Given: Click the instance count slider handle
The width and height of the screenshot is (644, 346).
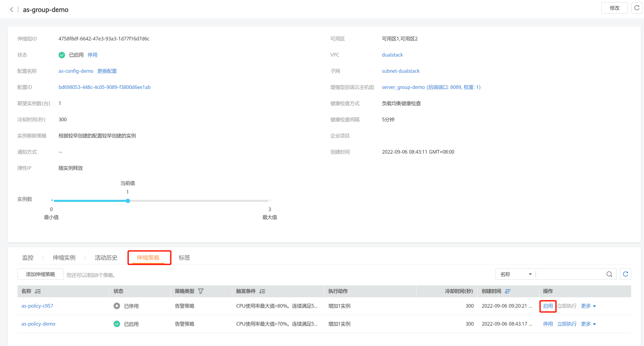Looking at the screenshot, I should 128,201.
